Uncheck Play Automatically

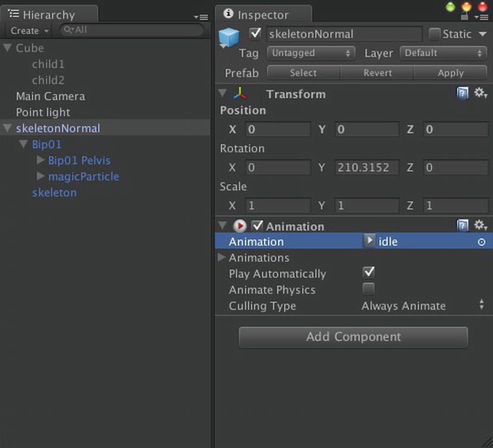click(x=369, y=272)
